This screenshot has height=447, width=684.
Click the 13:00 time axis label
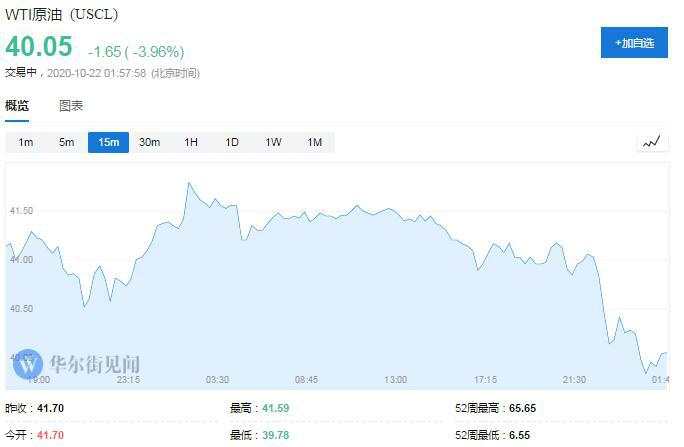pos(396,380)
